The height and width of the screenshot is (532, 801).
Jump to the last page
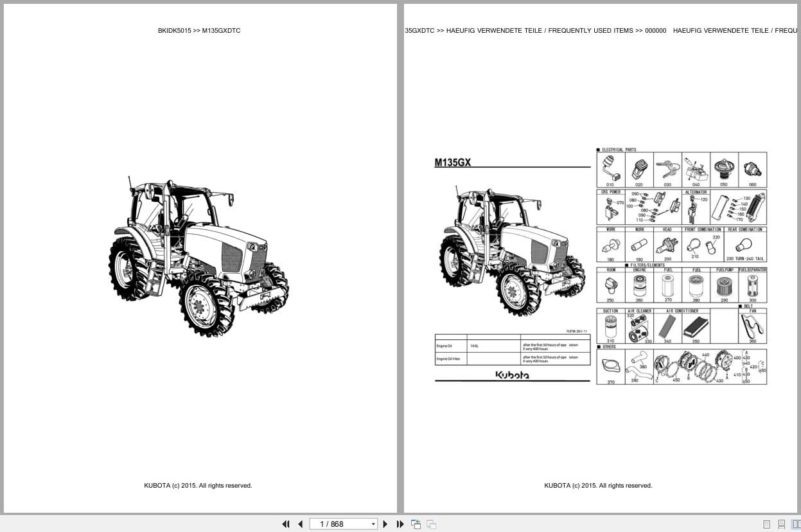pos(400,524)
